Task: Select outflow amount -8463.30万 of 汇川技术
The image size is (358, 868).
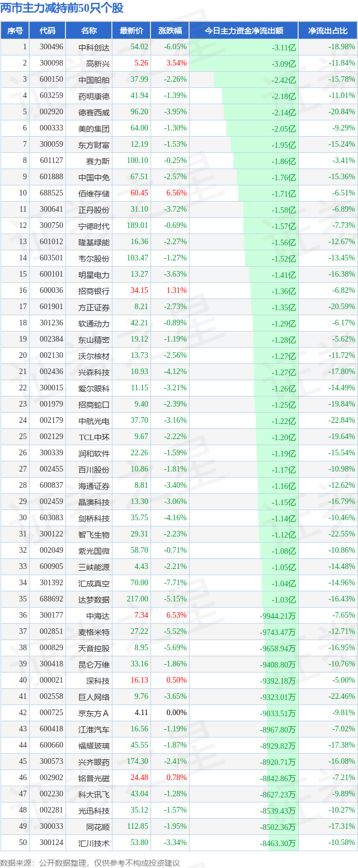Action: coord(278,843)
